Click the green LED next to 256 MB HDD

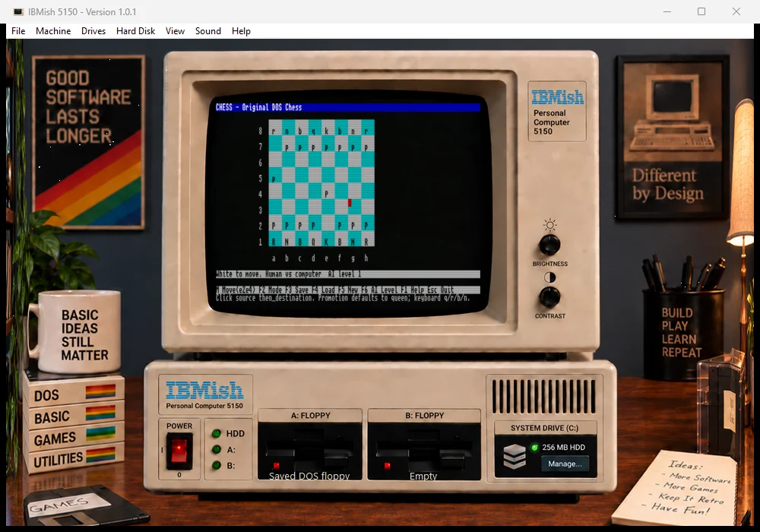534,447
